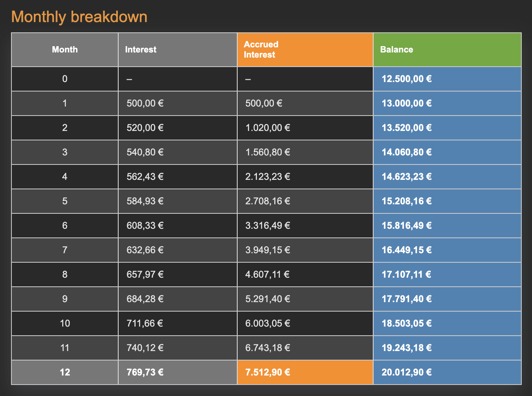The image size is (532, 396).
Task: Select balance 14.060,80 € cell
Action: (447, 152)
